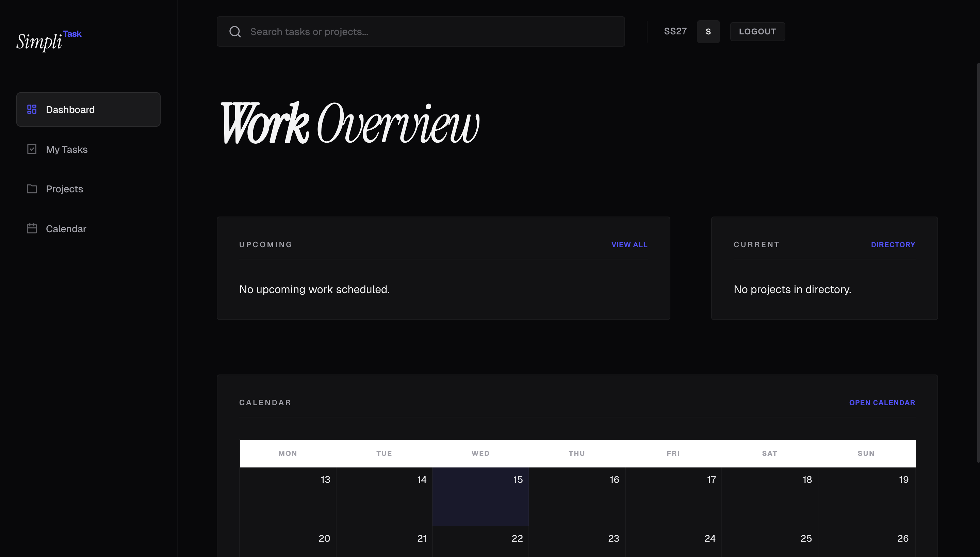Viewport: 980px width, 557px height.
Task: Click the Projects folder icon
Action: tap(32, 189)
